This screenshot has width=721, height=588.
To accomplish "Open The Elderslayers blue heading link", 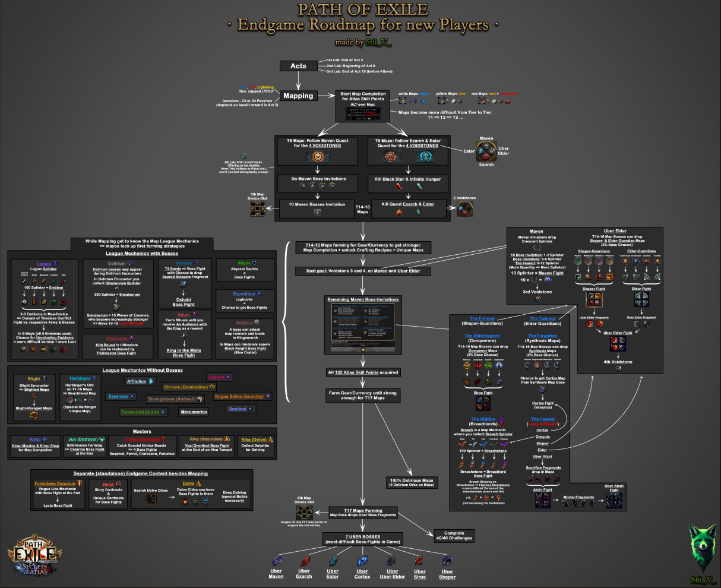I will [x=482, y=336].
